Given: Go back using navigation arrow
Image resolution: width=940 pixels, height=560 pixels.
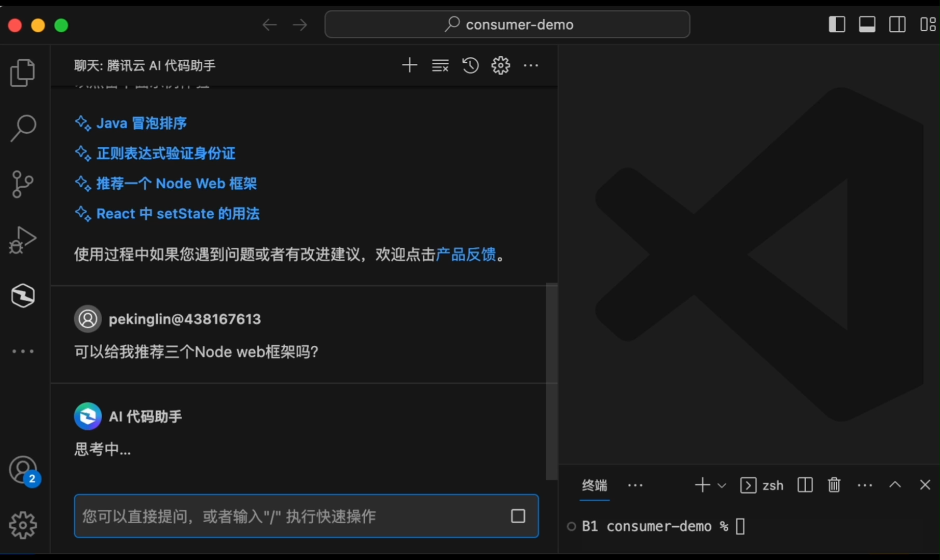Looking at the screenshot, I should click(270, 24).
